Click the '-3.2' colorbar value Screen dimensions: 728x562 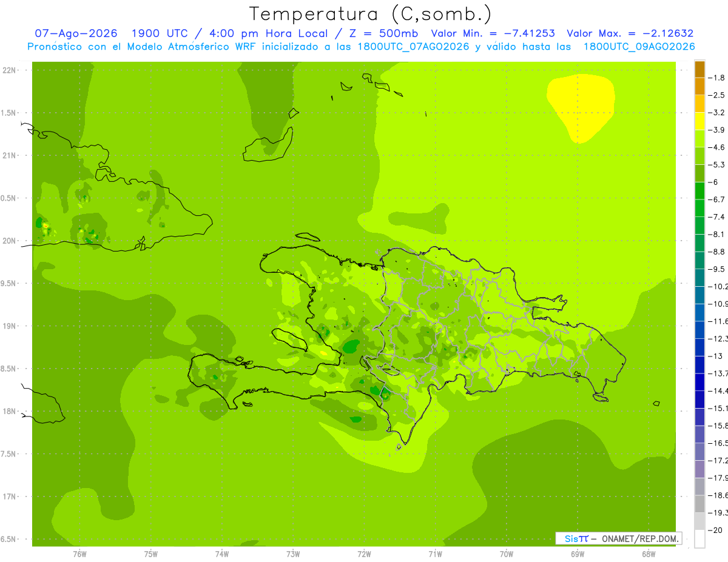(x=717, y=113)
